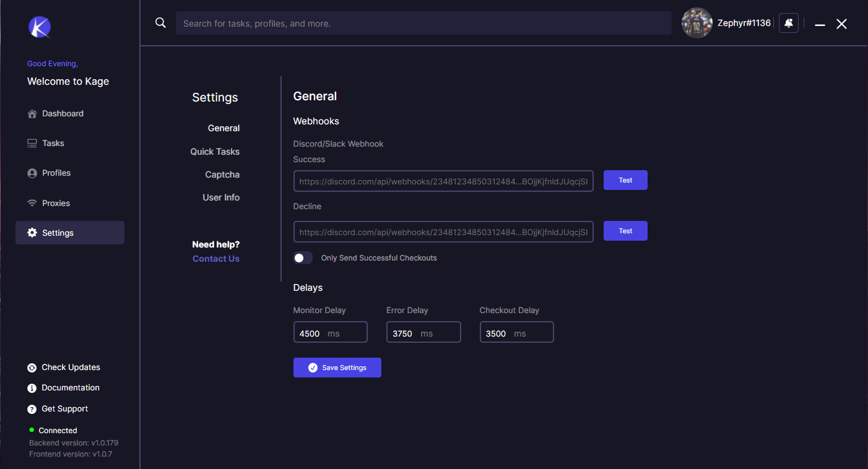Viewport: 868px width, 469px height.
Task: Click the Dashboard home icon
Action: pyautogui.click(x=32, y=114)
